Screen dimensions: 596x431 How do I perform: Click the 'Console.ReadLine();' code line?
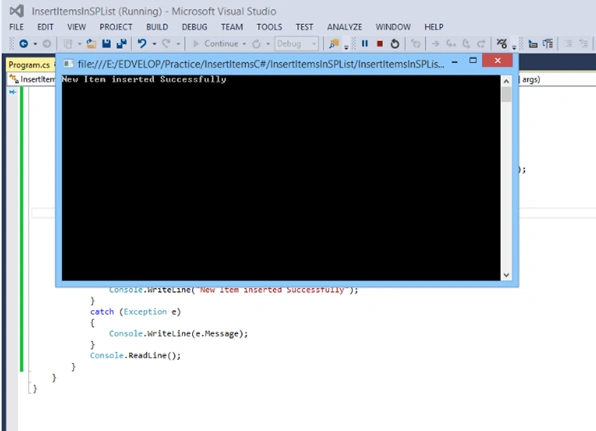135,355
